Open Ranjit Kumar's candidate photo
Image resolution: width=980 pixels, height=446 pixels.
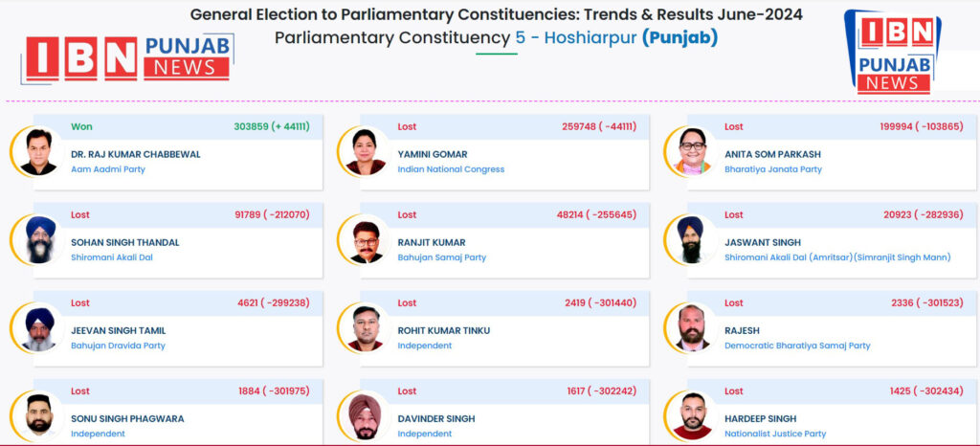point(366,241)
